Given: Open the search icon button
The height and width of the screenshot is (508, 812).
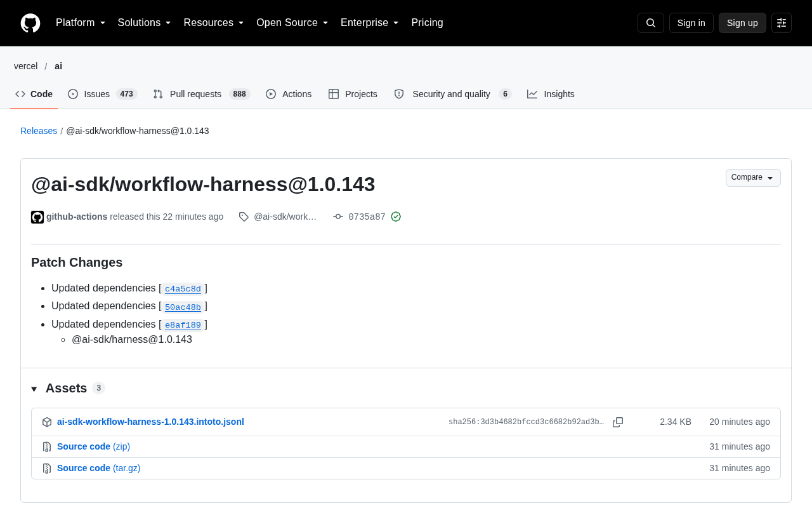Looking at the screenshot, I should [651, 23].
